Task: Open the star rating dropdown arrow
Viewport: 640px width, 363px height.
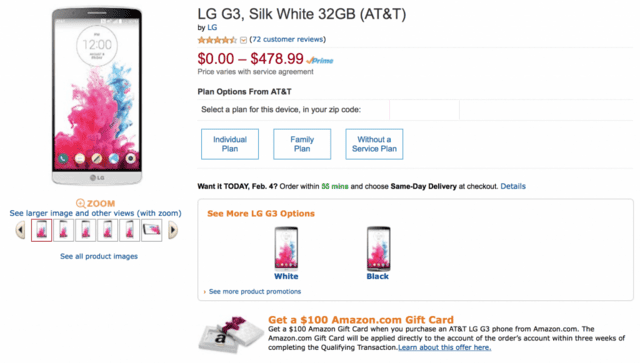Action: tap(243, 40)
